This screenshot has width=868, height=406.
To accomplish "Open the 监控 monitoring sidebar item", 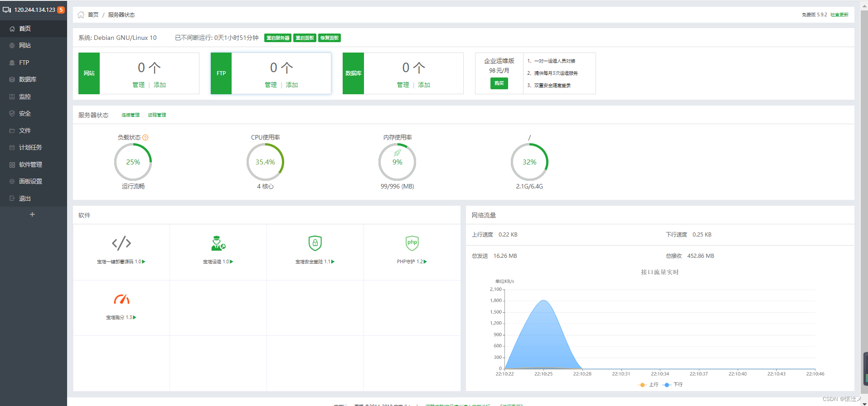I will (x=34, y=97).
